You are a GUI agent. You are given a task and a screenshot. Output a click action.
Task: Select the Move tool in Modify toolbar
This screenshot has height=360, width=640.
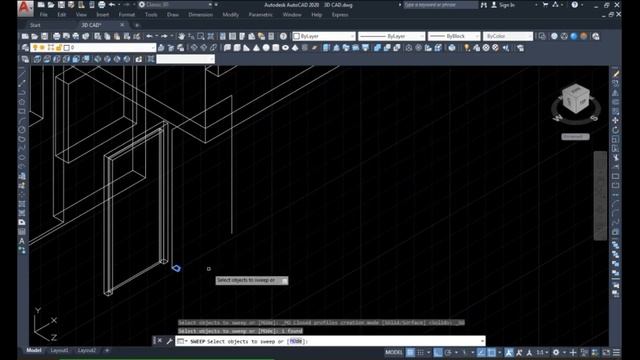(x=616, y=121)
